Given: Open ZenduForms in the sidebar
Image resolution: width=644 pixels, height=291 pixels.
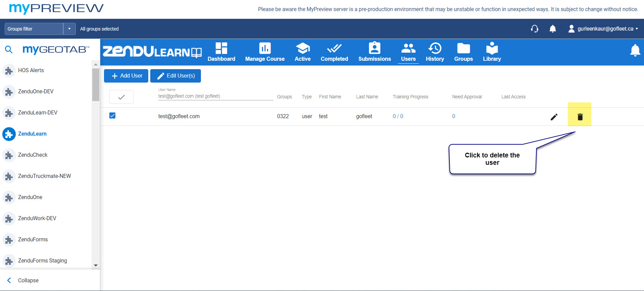Looking at the screenshot, I should tap(33, 240).
